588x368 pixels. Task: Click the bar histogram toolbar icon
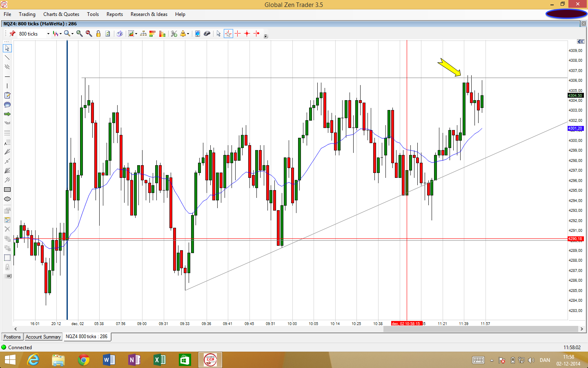[162, 34]
